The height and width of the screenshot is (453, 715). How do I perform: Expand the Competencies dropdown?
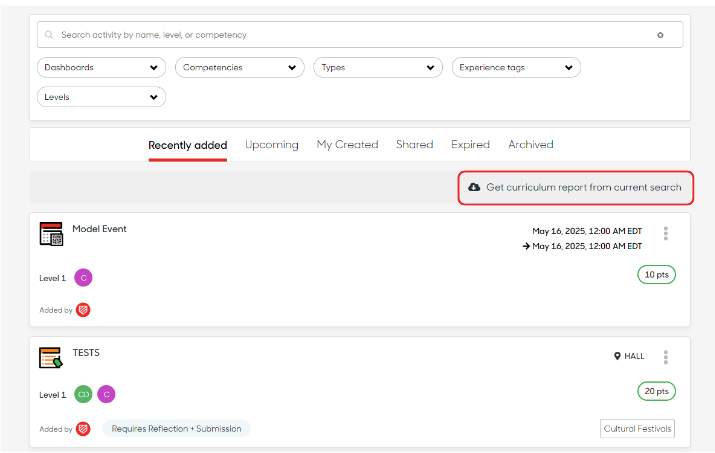point(239,68)
